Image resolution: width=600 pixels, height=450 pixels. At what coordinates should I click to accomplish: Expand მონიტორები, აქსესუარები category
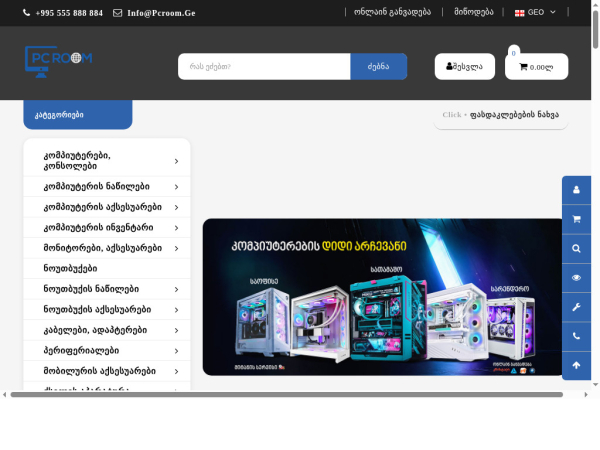tap(106, 248)
